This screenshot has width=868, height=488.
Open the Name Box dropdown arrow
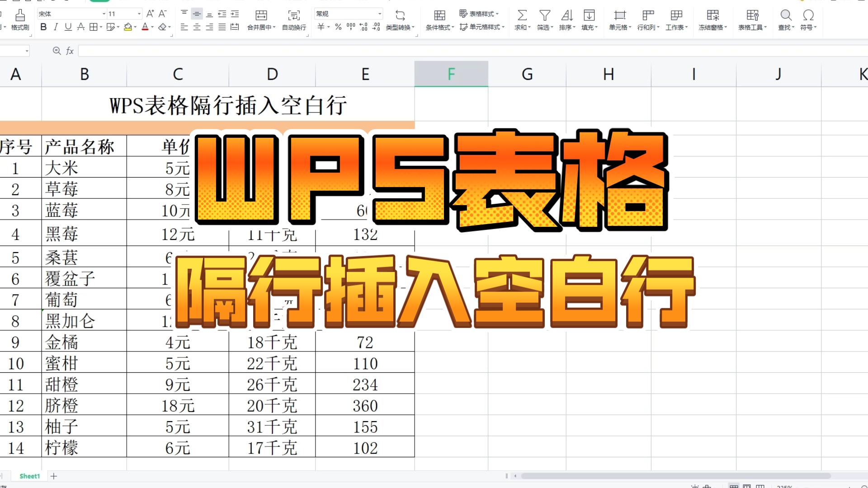pyautogui.click(x=27, y=51)
